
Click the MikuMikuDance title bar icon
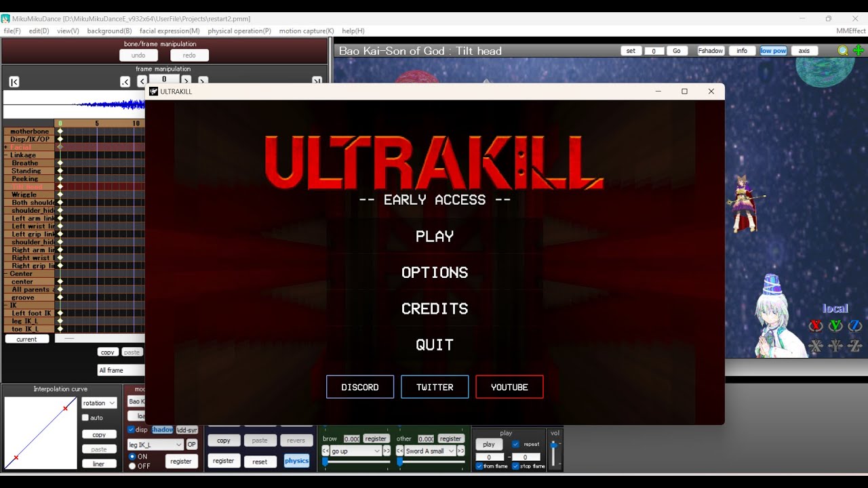5,18
